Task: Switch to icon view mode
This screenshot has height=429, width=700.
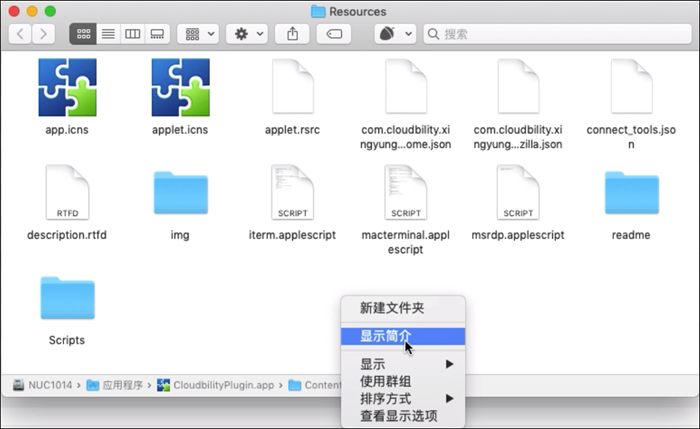Action: (82, 34)
